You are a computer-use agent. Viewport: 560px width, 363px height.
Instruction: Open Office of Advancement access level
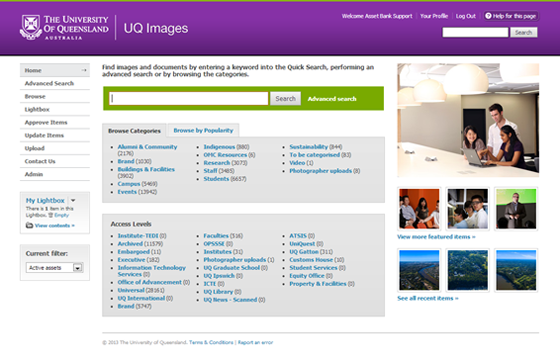tap(150, 282)
